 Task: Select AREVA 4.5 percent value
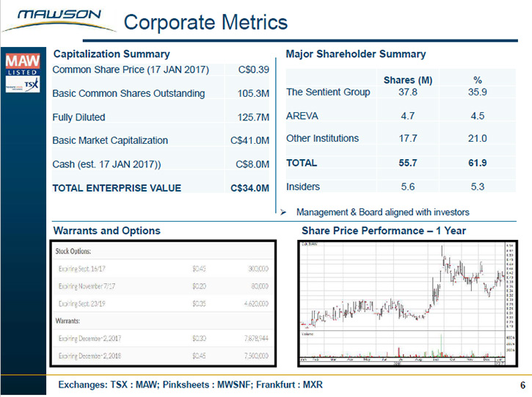coord(478,116)
